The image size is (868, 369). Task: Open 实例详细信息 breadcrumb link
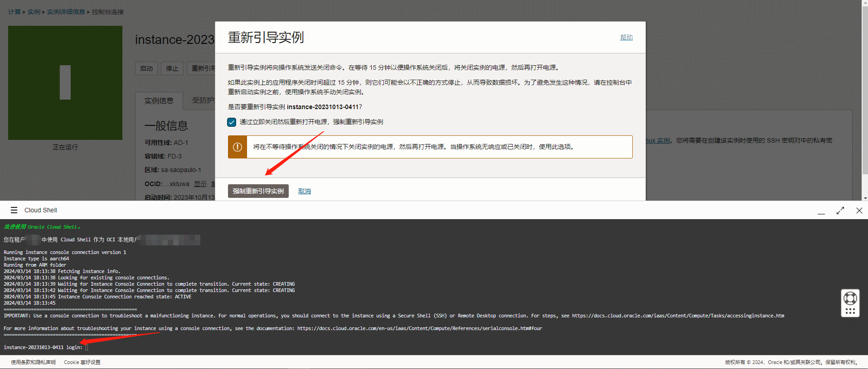[x=66, y=12]
